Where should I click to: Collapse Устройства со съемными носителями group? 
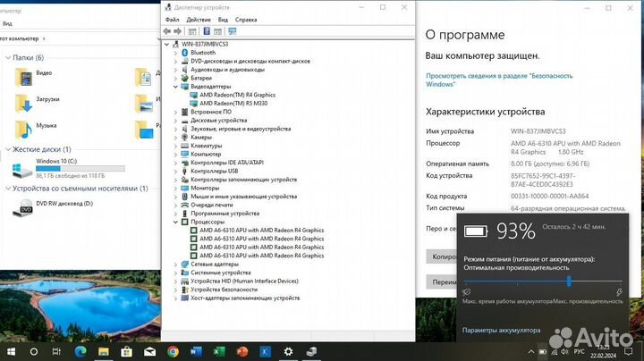click(8, 189)
